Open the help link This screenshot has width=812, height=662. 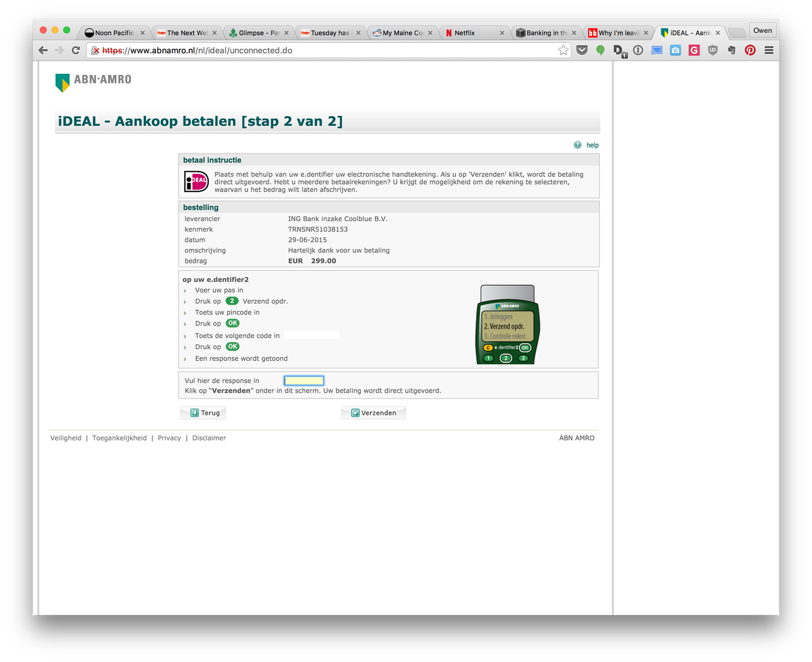pyautogui.click(x=592, y=145)
